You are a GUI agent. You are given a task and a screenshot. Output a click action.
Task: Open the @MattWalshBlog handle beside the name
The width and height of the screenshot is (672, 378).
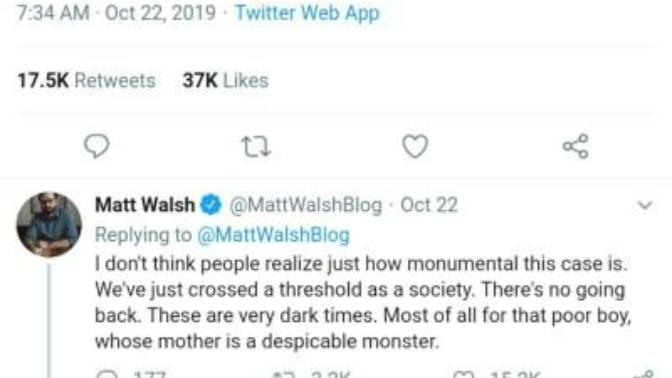click(x=306, y=205)
